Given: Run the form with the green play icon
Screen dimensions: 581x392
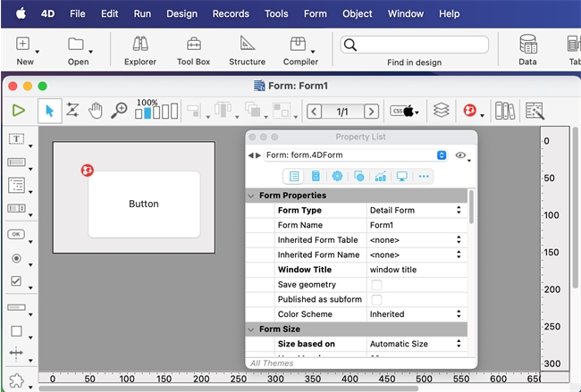Looking at the screenshot, I should 19,111.
